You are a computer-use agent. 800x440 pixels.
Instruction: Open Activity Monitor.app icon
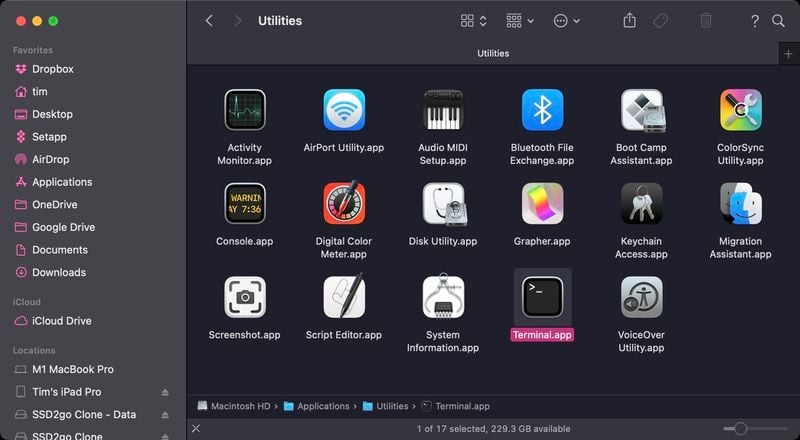tap(244, 110)
